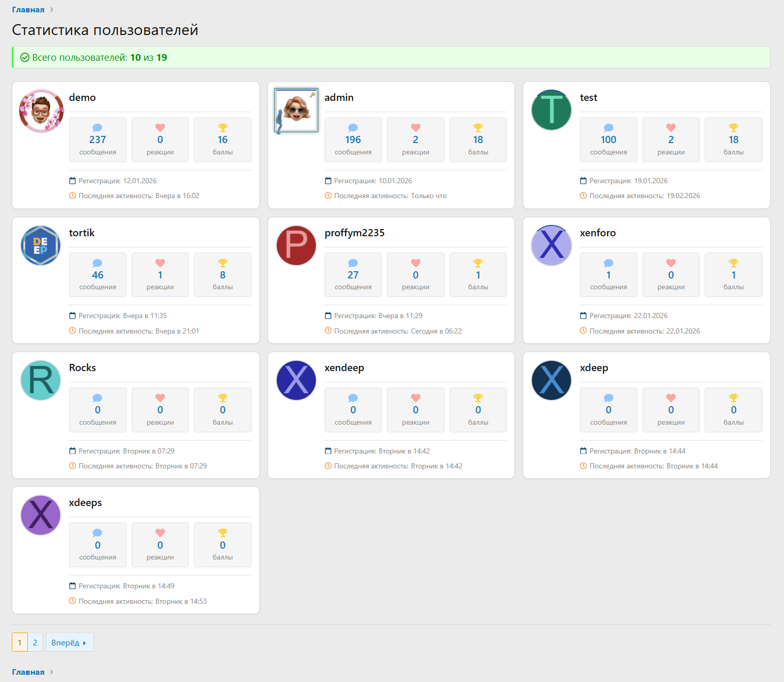Click the 18 баллы stat in admin's card
The width and height of the screenshot is (784, 682).
click(478, 140)
